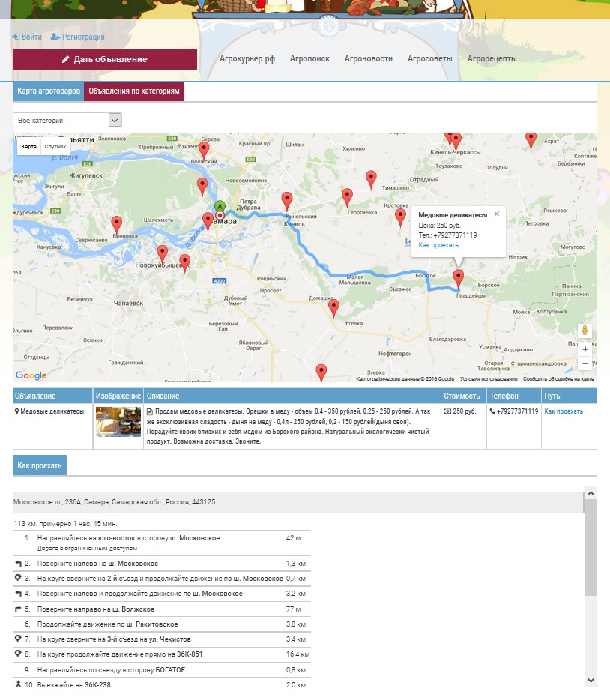Open the honey products thumbnail image
610x700 pixels.
[x=118, y=421]
